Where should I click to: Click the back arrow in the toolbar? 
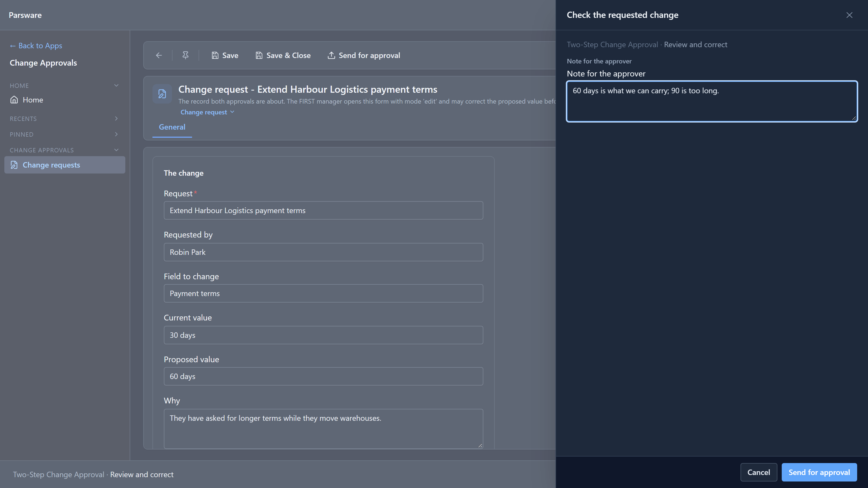tap(159, 55)
